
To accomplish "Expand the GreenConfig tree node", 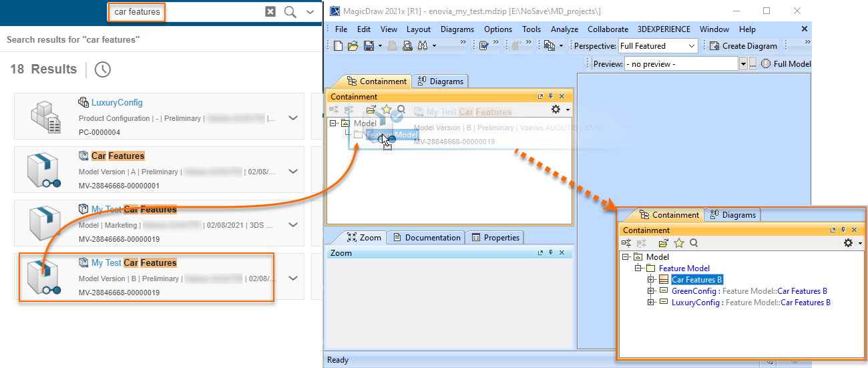I will (x=651, y=291).
